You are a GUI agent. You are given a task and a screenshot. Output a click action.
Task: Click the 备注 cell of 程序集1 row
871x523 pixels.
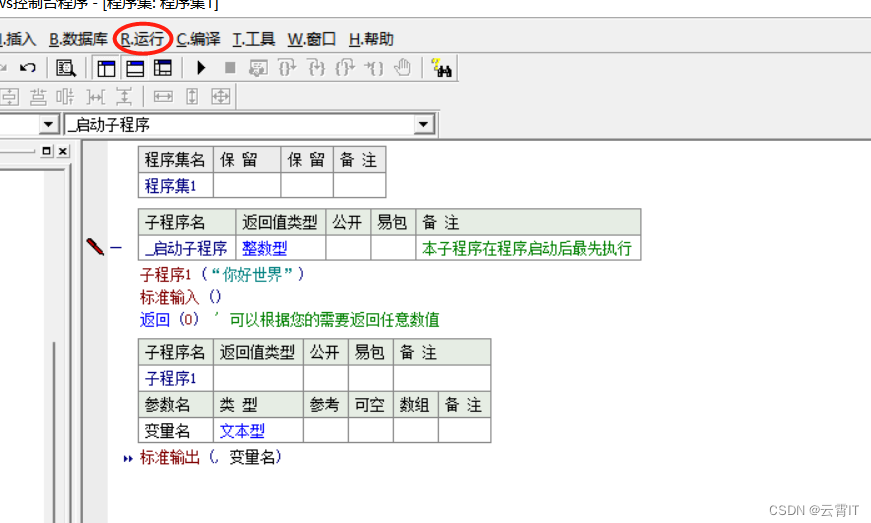[359, 185]
